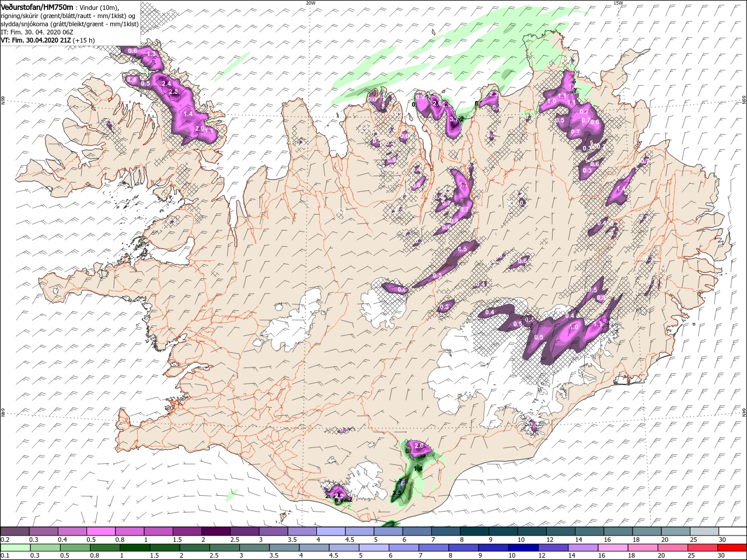The image size is (747, 560).
Task: Click the 2.8 snowfall value in Westfjords
Action: [173, 92]
